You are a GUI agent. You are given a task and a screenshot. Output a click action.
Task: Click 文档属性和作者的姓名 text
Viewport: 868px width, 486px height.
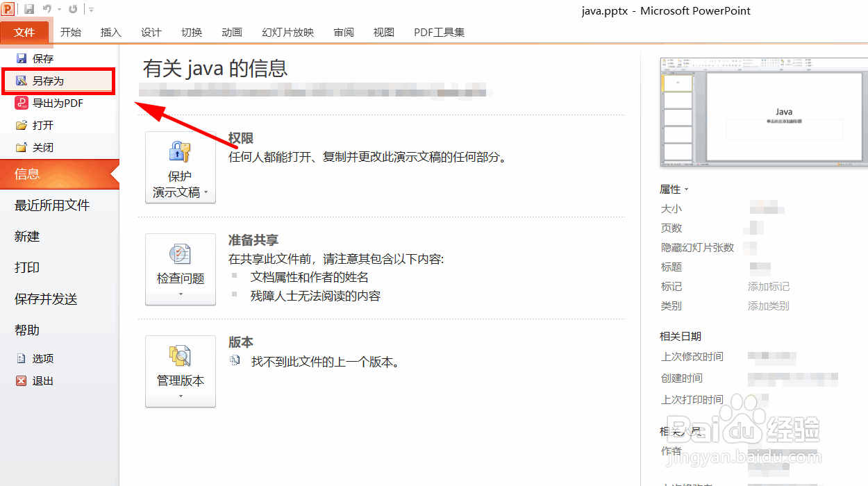[x=310, y=277]
